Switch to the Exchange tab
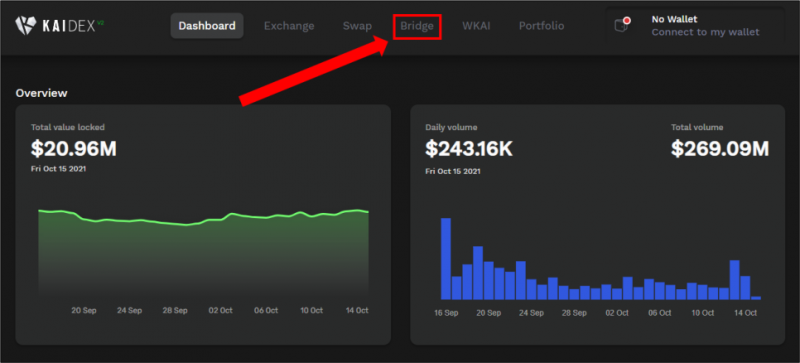This screenshot has height=363, width=800. pos(289,26)
